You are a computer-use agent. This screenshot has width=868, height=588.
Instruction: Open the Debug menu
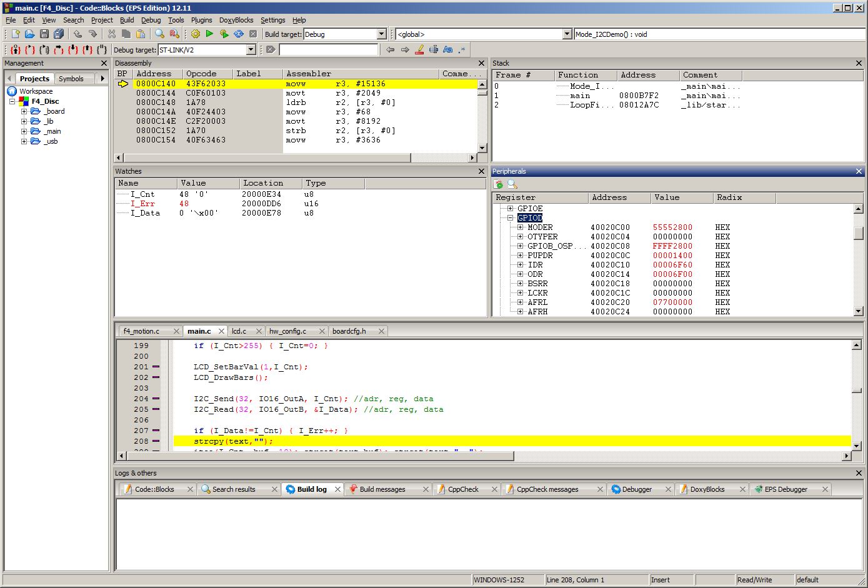click(151, 20)
